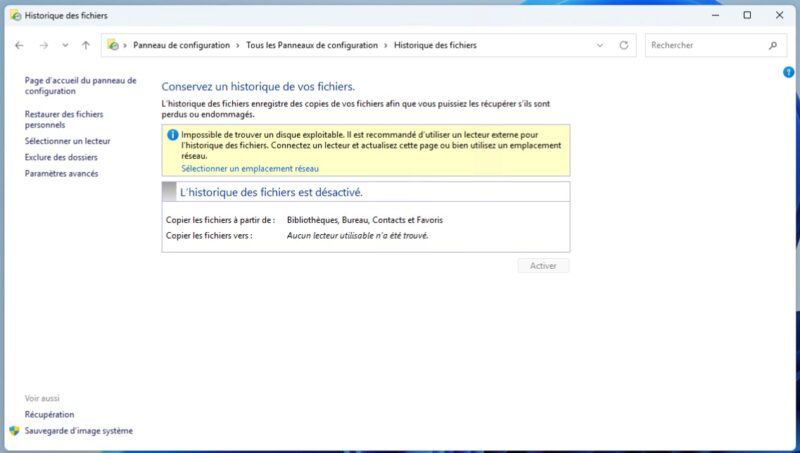Open recent locations dropdown chevron
Viewport: 800px width, 453px height.
click(65, 45)
